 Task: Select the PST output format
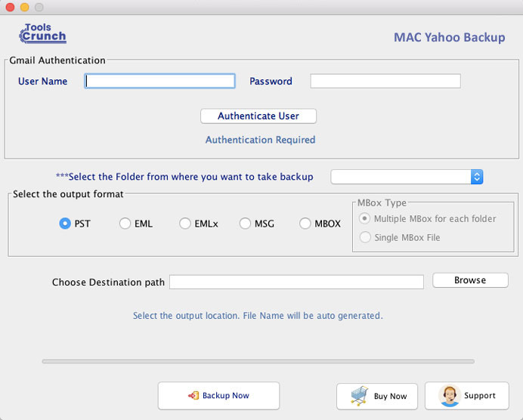[x=65, y=224]
